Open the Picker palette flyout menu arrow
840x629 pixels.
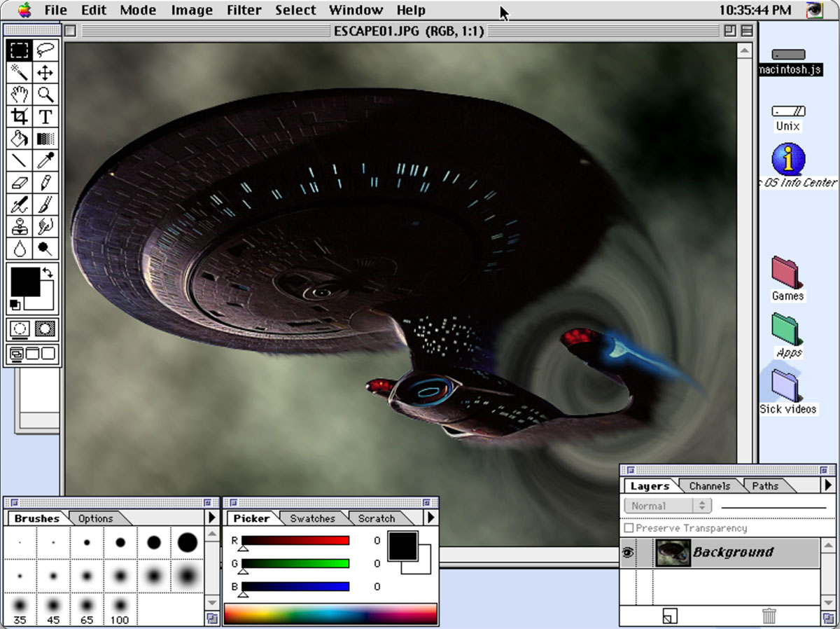click(x=430, y=518)
